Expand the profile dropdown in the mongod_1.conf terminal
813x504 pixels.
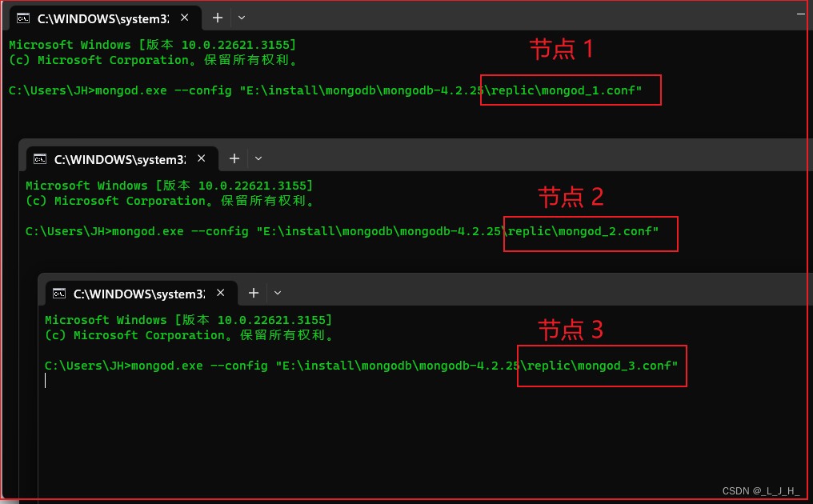pyautogui.click(x=242, y=17)
